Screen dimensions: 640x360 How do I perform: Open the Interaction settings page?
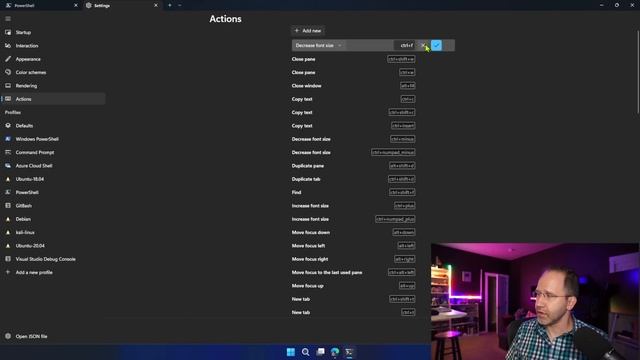[53, 46]
